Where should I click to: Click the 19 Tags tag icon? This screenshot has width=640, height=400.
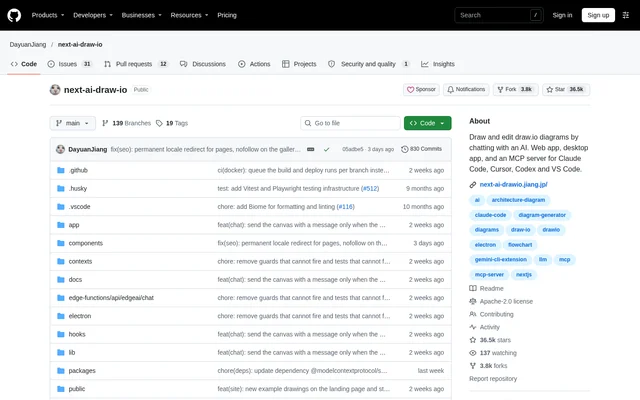(x=159, y=123)
